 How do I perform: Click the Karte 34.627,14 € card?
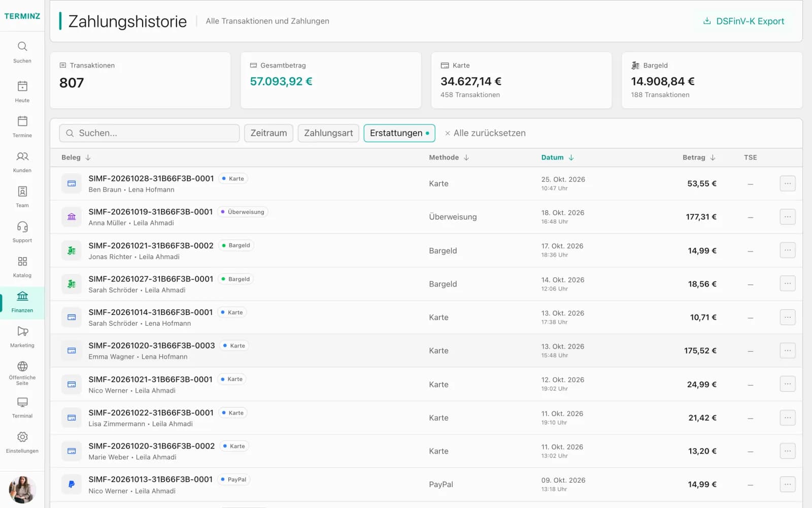pos(521,80)
